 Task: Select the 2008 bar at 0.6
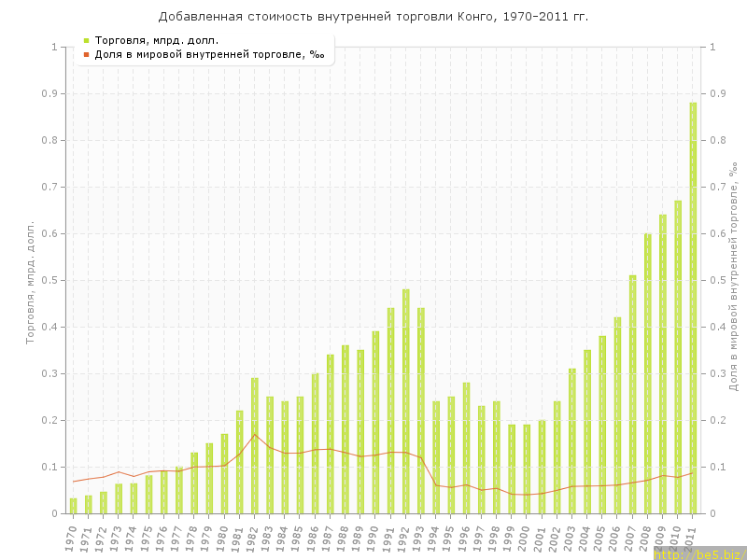(x=647, y=373)
